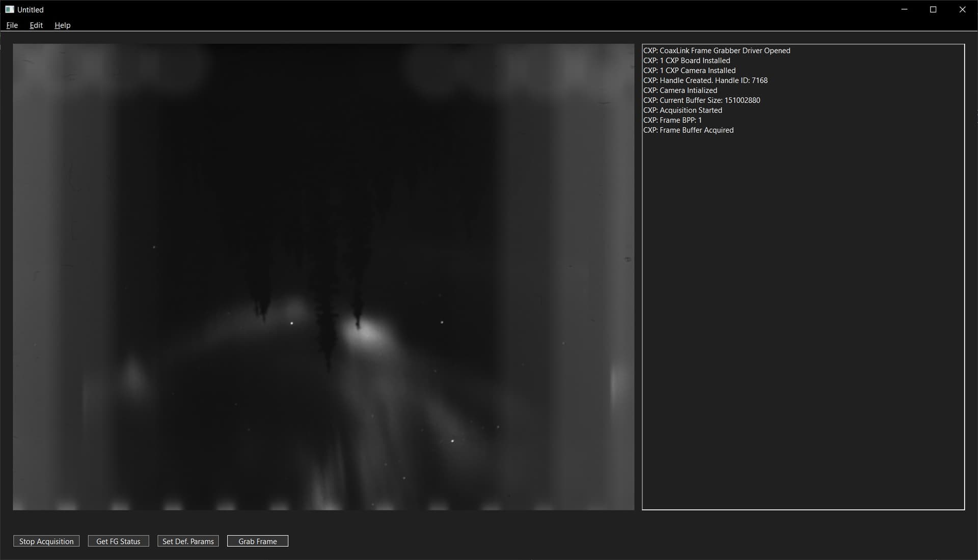Maximize the Untitled window

[933, 9]
